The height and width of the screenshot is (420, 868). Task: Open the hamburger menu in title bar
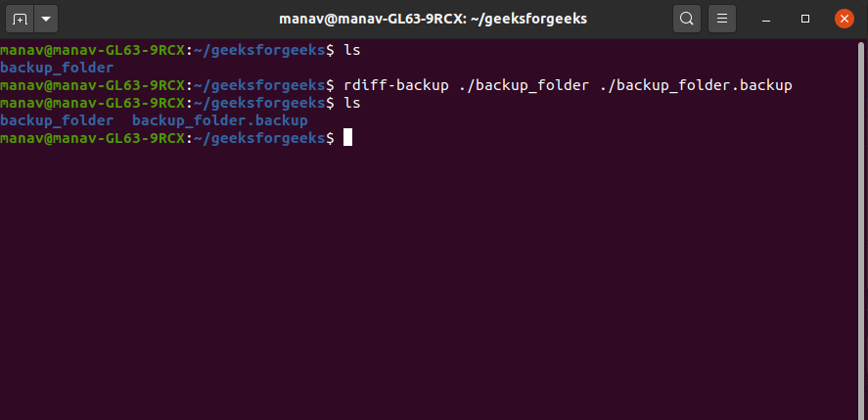tap(722, 19)
